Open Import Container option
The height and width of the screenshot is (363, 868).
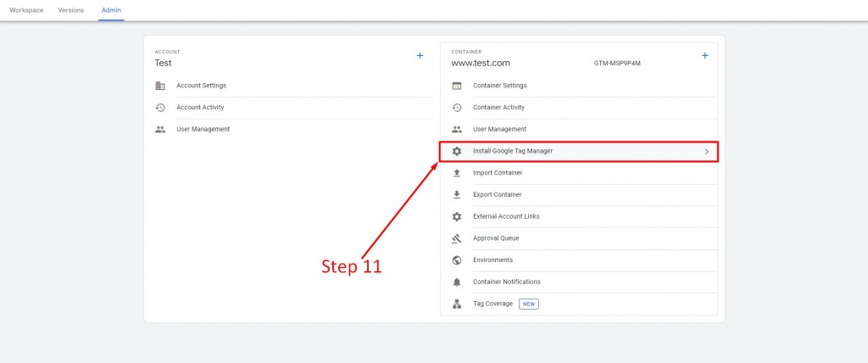tap(497, 173)
